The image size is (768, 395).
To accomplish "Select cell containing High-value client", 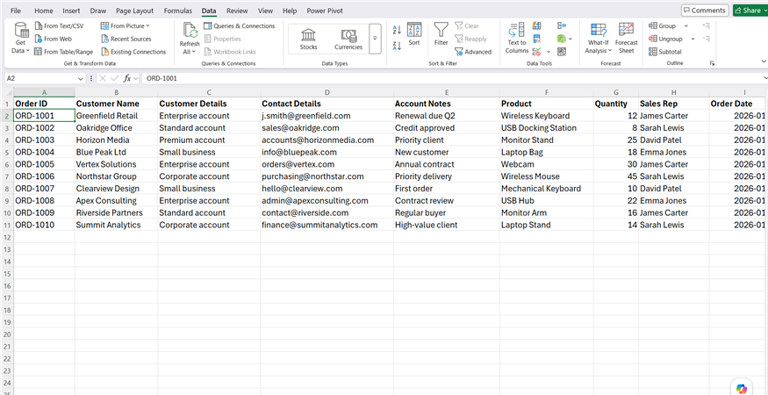I will point(446,225).
